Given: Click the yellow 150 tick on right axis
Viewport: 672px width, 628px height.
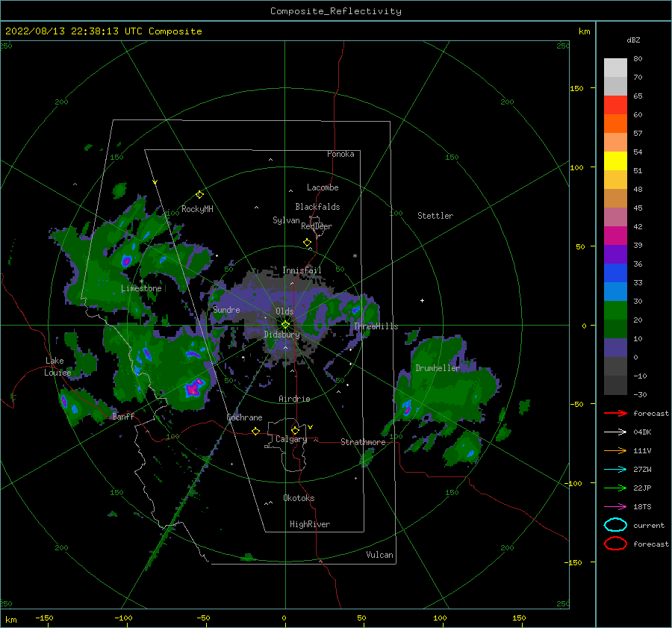Looking at the screenshot, I should (x=576, y=88).
